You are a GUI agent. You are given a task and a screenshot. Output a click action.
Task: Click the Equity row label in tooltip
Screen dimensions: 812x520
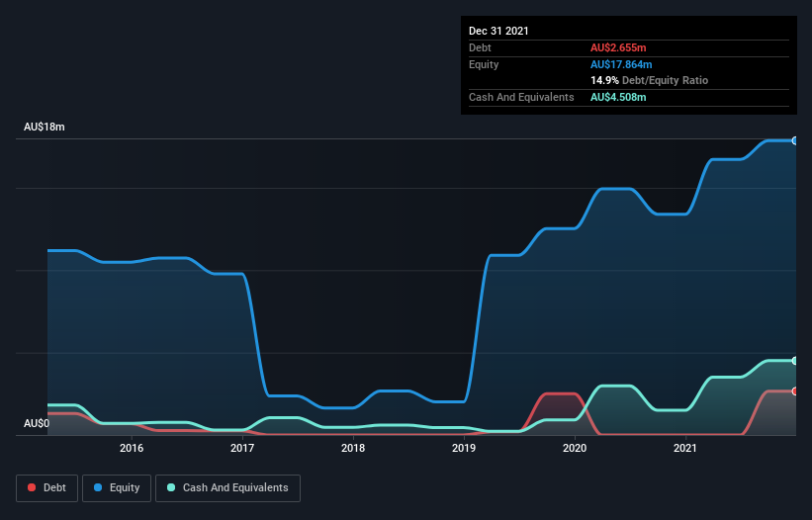tap(484, 64)
